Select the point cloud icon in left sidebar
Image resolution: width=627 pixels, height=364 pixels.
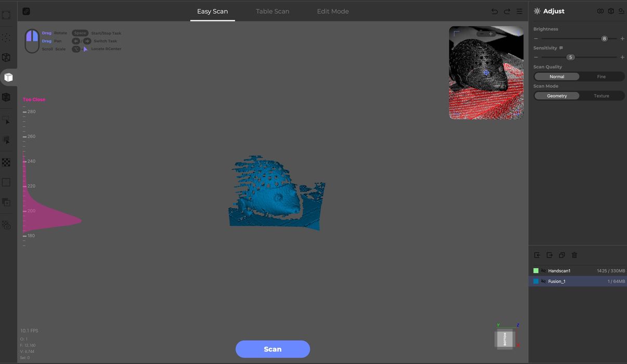pyautogui.click(x=6, y=38)
